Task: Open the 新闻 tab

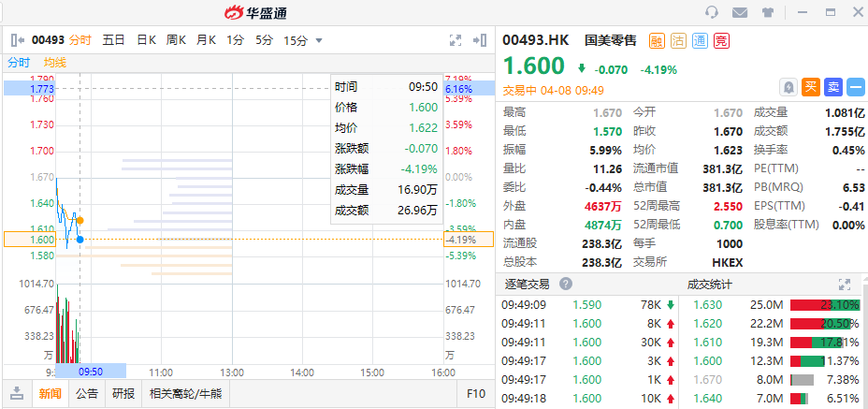Action: click(50, 394)
